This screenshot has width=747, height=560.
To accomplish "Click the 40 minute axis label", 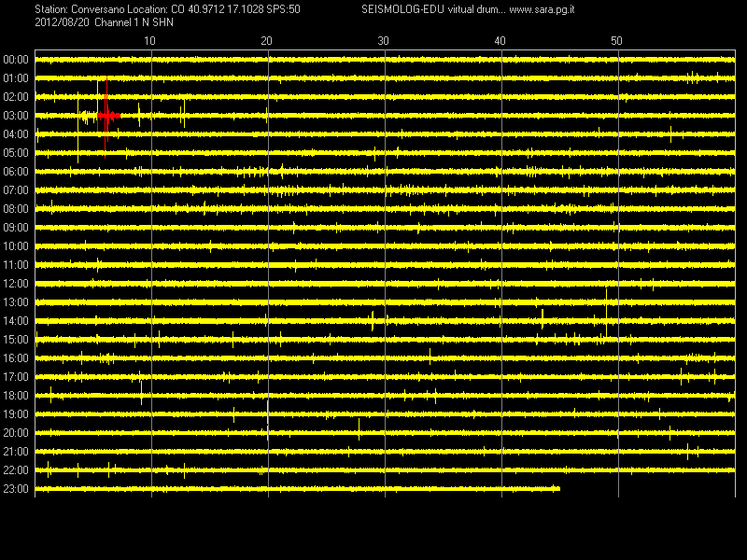I will pos(500,41).
